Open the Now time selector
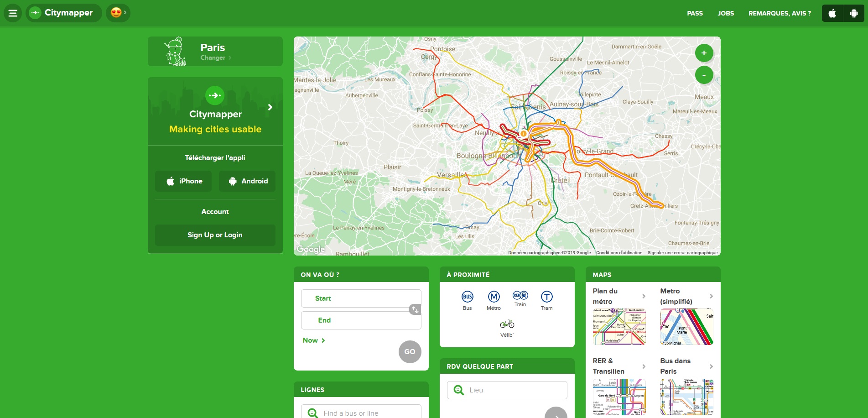The width and height of the screenshot is (868, 418). (x=314, y=340)
